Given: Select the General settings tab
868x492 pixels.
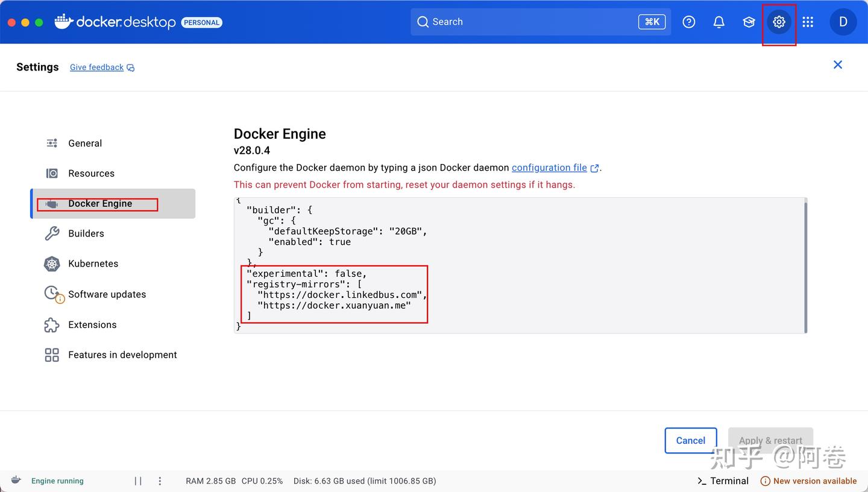Looking at the screenshot, I should (113, 143).
